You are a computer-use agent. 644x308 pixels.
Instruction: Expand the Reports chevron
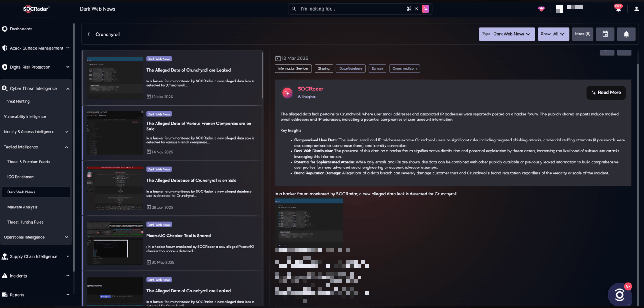[x=68, y=295]
